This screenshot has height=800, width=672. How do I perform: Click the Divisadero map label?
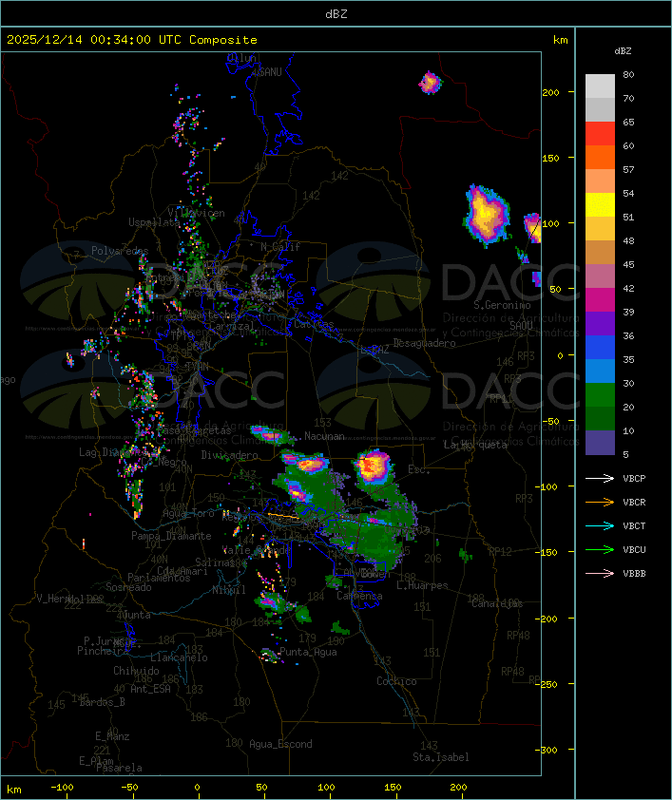[230, 454]
